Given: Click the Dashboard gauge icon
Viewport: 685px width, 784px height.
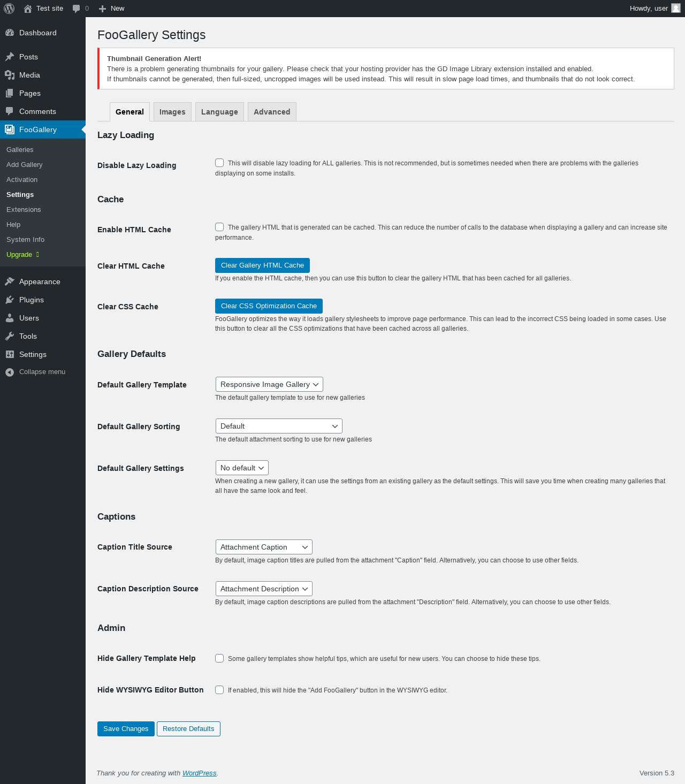Looking at the screenshot, I should click(10, 33).
